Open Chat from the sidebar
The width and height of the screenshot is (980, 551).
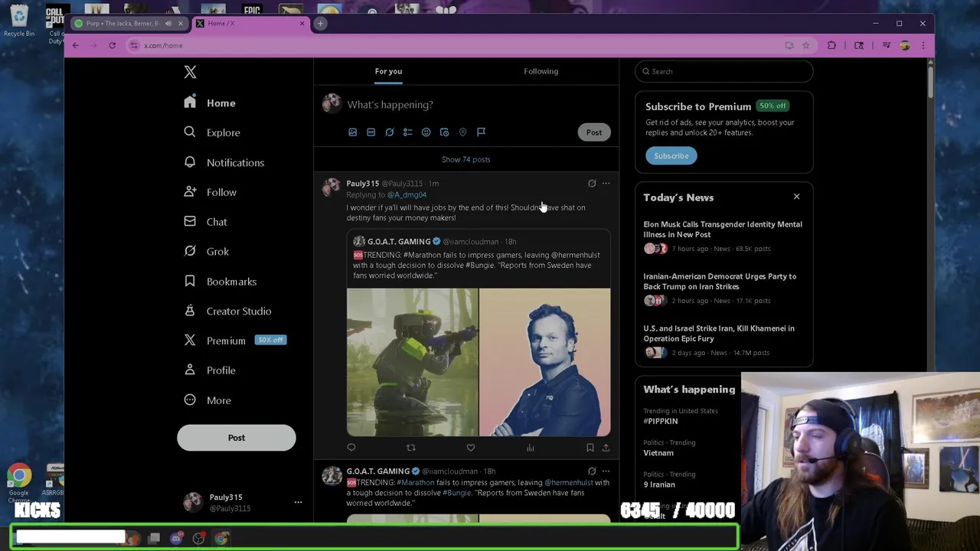coord(206,222)
